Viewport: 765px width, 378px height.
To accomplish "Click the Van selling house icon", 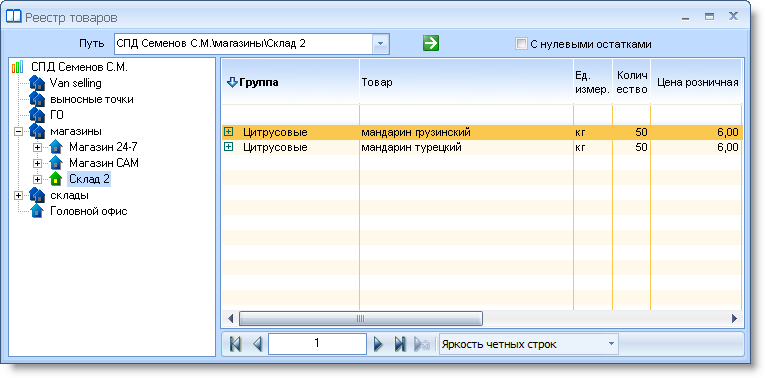I will click(x=37, y=83).
